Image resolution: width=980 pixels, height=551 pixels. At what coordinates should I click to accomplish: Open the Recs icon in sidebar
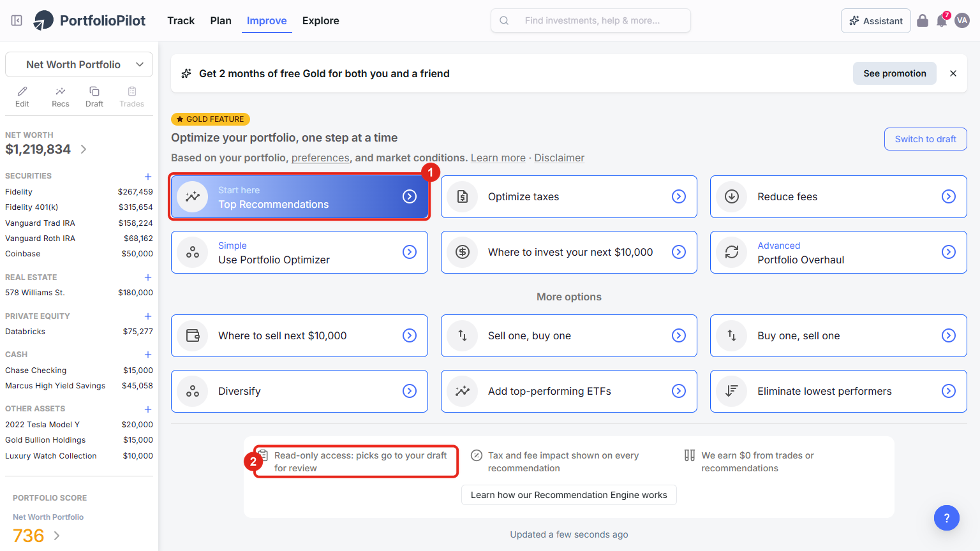click(x=61, y=97)
